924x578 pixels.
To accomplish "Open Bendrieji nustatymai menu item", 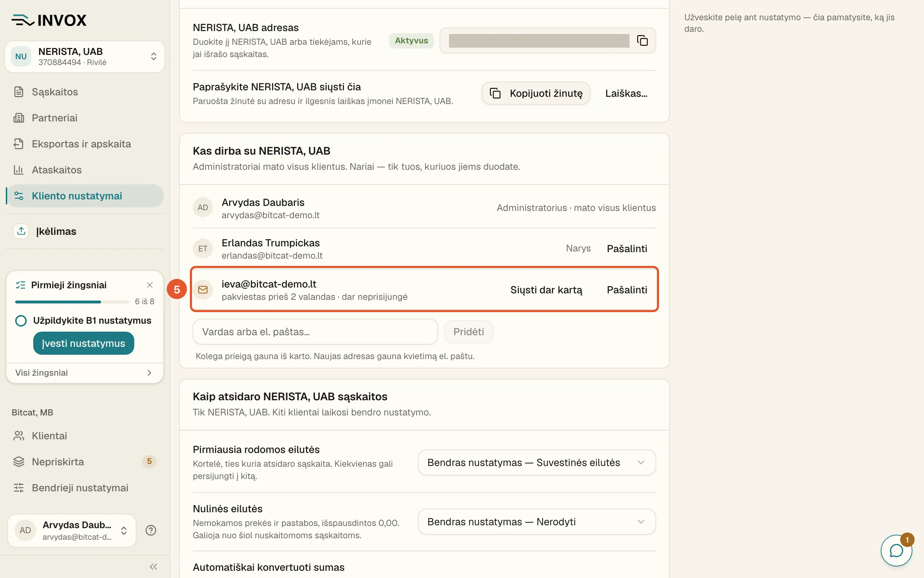I will (85, 488).
